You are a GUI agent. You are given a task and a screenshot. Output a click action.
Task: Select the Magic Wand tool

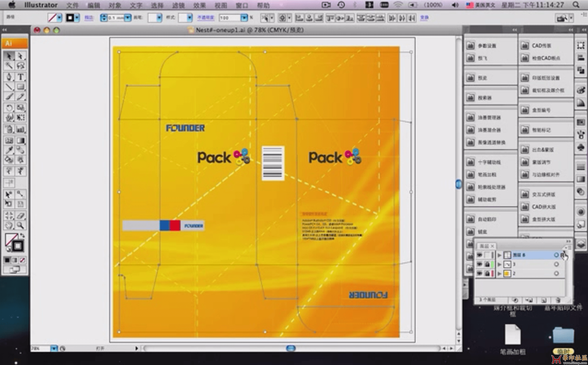(9, 66)
